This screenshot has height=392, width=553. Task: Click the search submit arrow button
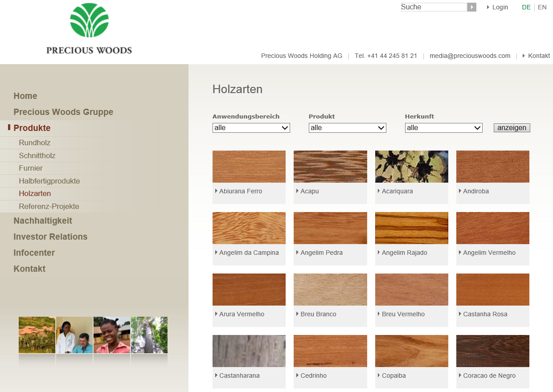[x=471, y=7]
